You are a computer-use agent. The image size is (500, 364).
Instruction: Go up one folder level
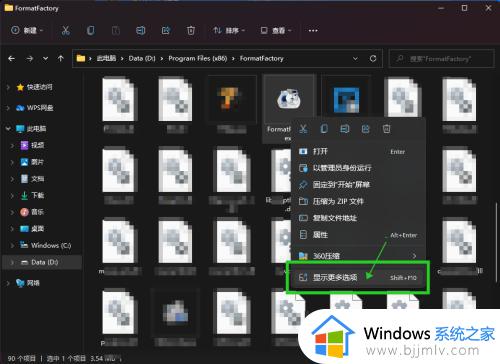60,59
